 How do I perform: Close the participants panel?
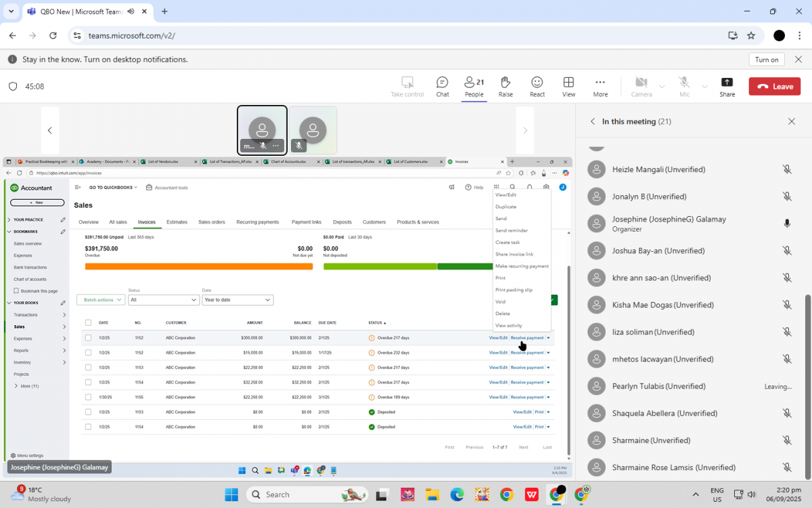click(x=792, y=121)
